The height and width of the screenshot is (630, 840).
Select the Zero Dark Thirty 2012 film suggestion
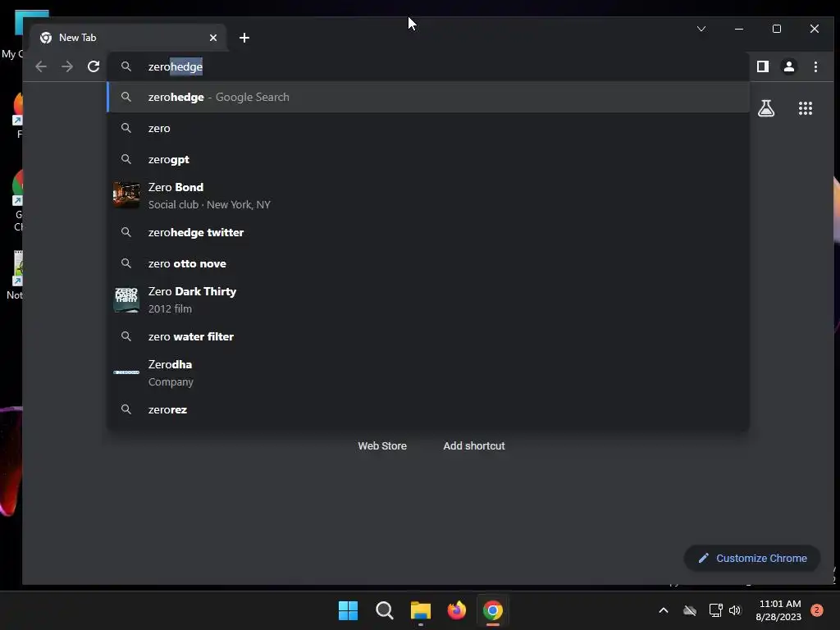point(428,299)
